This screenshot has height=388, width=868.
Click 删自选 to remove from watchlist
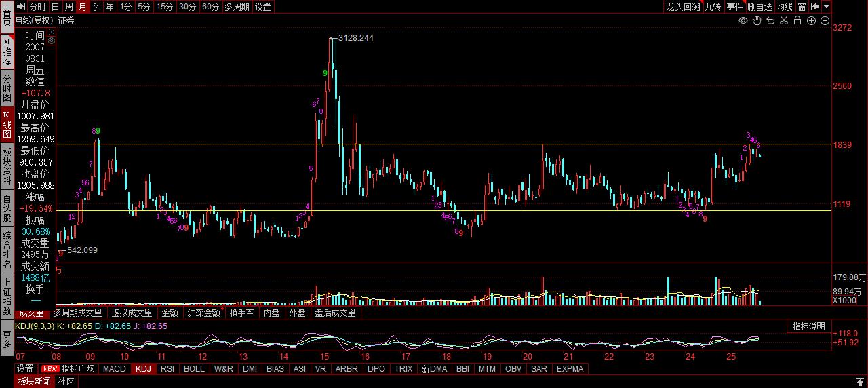(760, 7)
